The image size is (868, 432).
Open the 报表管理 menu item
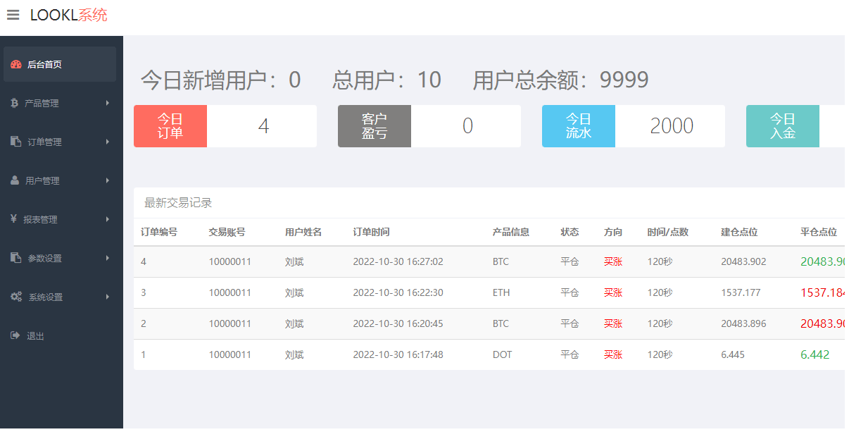(61, 219)
